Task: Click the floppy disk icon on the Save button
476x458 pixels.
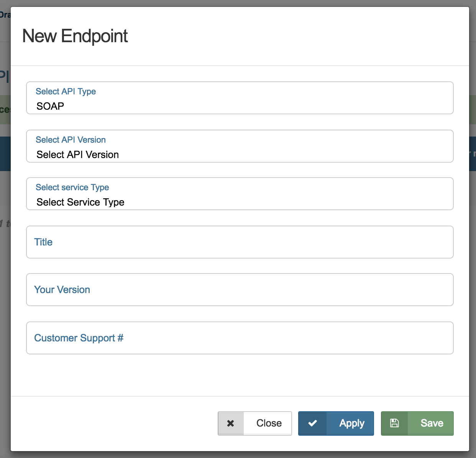Action: 394,423
